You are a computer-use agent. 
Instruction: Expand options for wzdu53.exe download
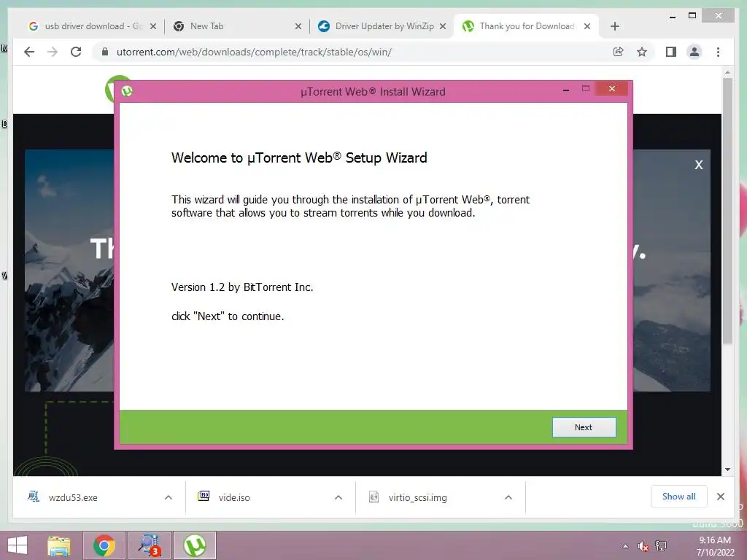coord(169,497)
